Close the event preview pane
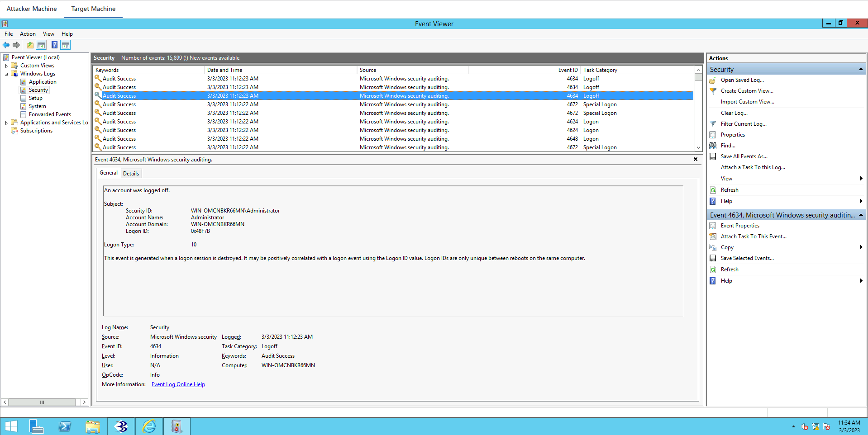Viewport: 868px width, 435px height. pyautogui.click(x=696, y=159)
